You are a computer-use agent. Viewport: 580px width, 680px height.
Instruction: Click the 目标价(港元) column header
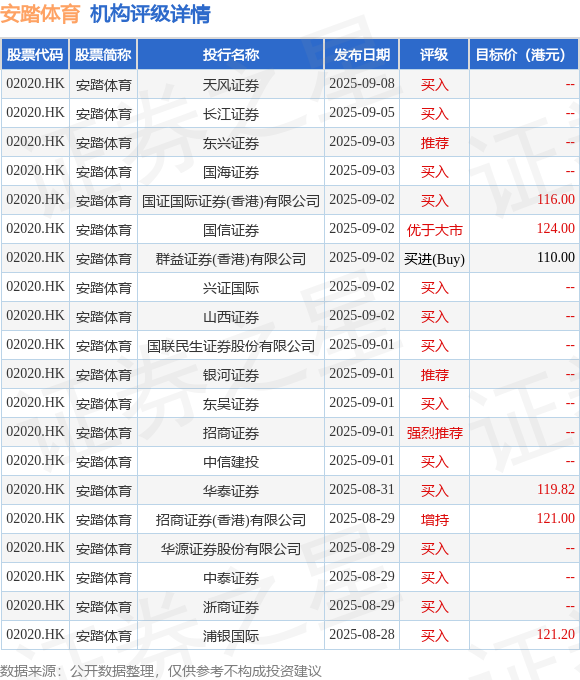point(524,55)
